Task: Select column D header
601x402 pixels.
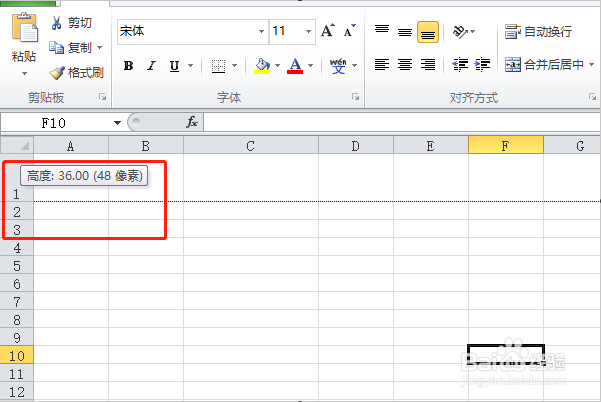Action: coord(356,146)
